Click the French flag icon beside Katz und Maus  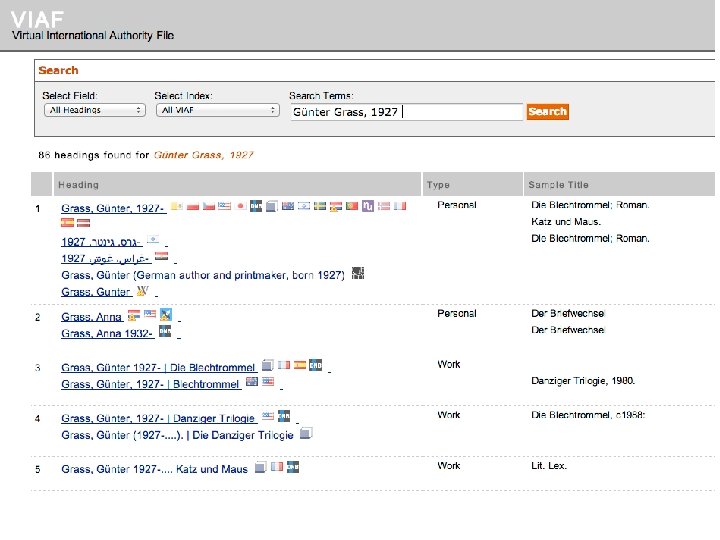click(277, 467)
